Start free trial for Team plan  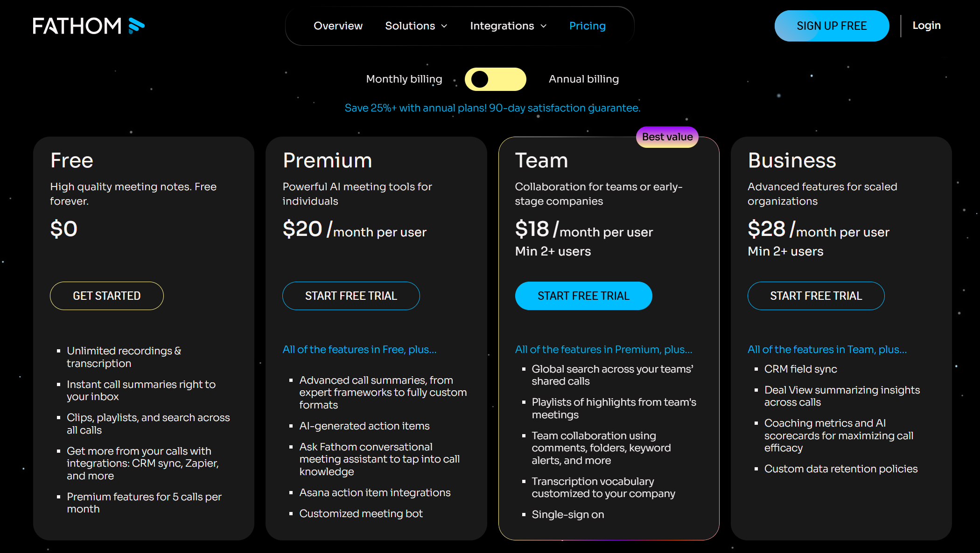pos(583,296)
